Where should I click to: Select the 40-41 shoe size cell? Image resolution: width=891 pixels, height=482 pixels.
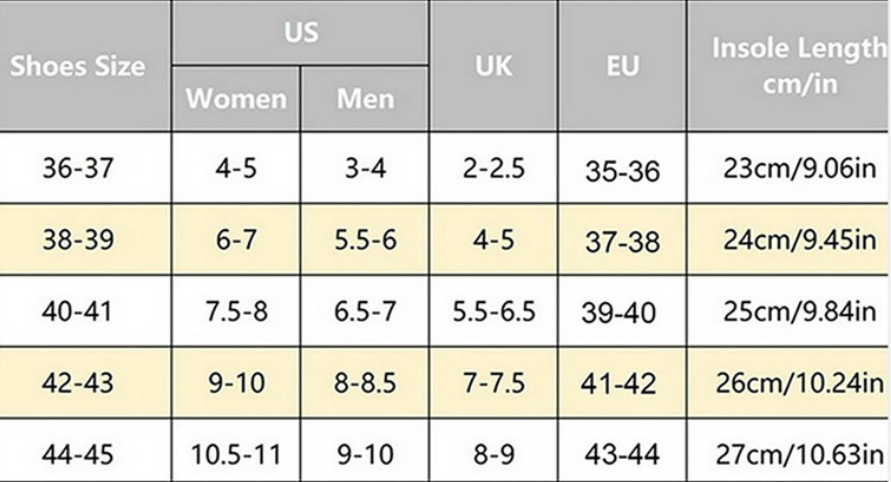pos(78,312)
